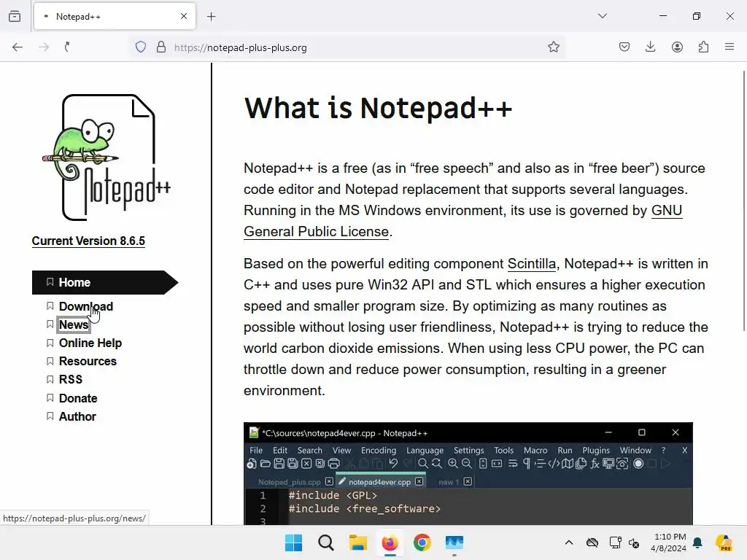This screenshot has height=560, width=747.
Task: Click the page vertical scrollbar
Action: [743, 200]
